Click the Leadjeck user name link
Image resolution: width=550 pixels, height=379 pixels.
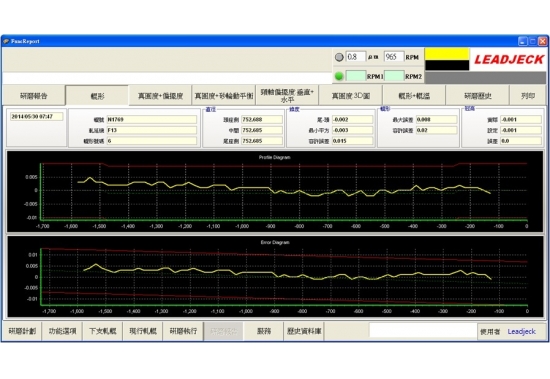pos(521,331)
